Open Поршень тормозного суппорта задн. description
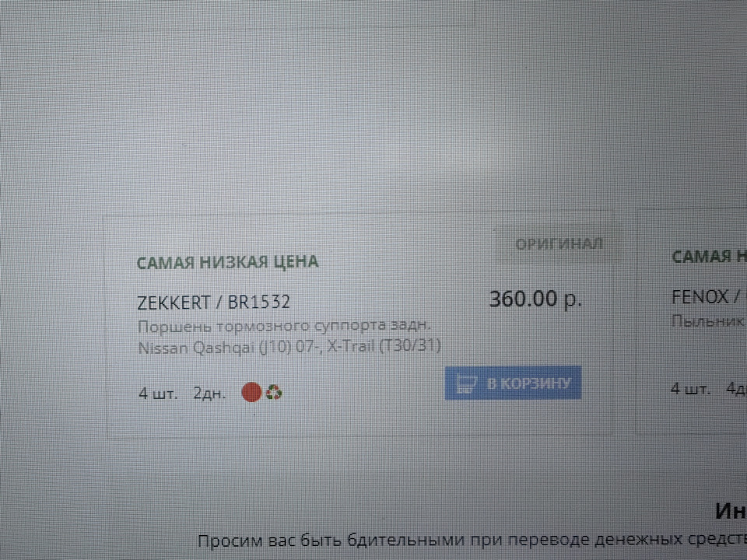 [285, 326]
